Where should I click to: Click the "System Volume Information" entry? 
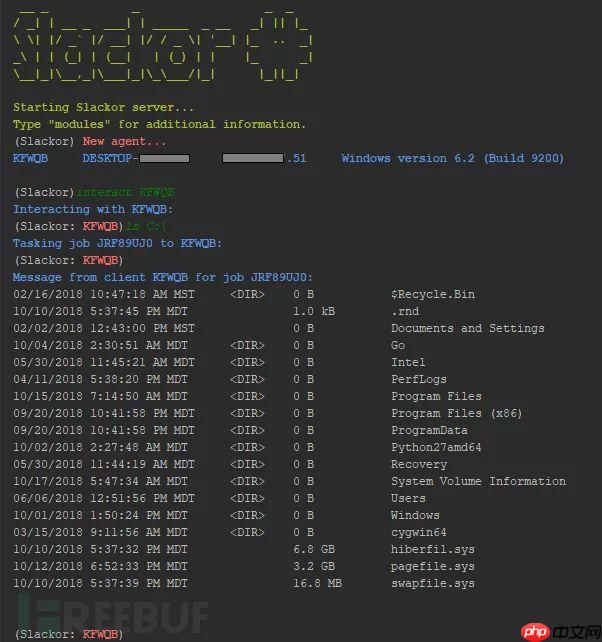tap(478, 481)
